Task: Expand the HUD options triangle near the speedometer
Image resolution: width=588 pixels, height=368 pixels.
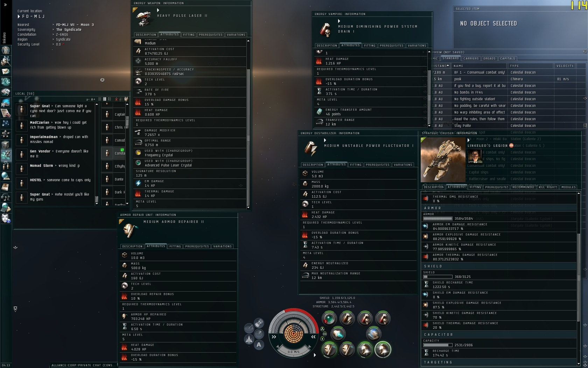Action: [x=315, y=355]
